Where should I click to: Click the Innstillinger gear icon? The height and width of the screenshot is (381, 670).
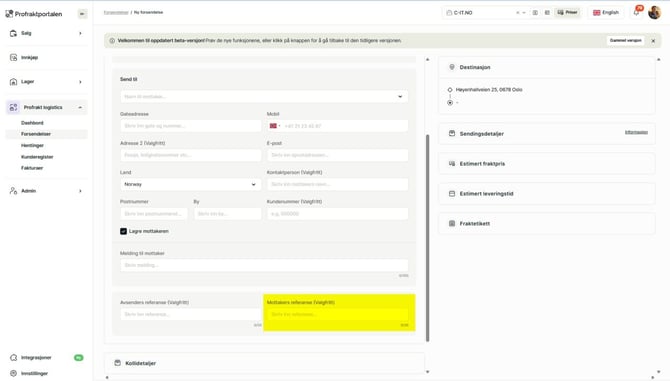pyautogui.click(x=13, y=373)
